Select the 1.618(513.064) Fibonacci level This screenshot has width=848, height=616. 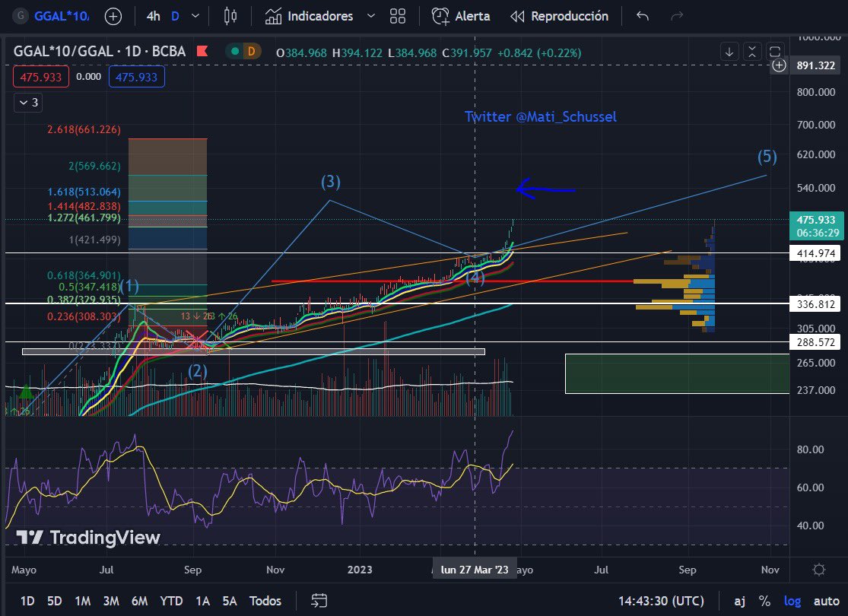pyautogui.click(x=84, y=192)
